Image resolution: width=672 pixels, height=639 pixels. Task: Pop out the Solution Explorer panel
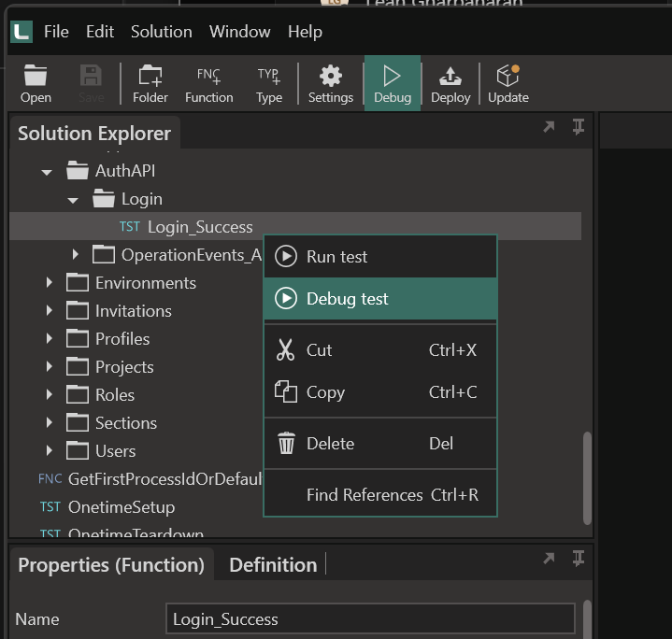click(x=549, y=127)
